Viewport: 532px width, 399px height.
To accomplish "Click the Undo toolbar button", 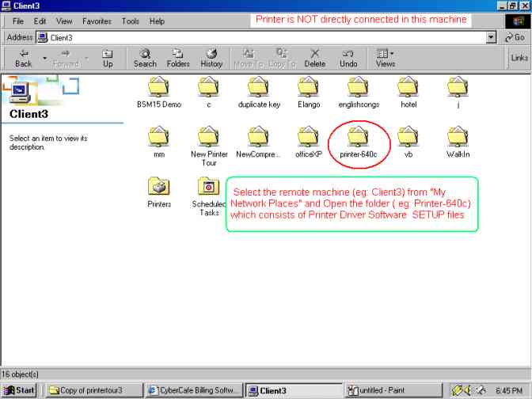I will click(348, 58).
